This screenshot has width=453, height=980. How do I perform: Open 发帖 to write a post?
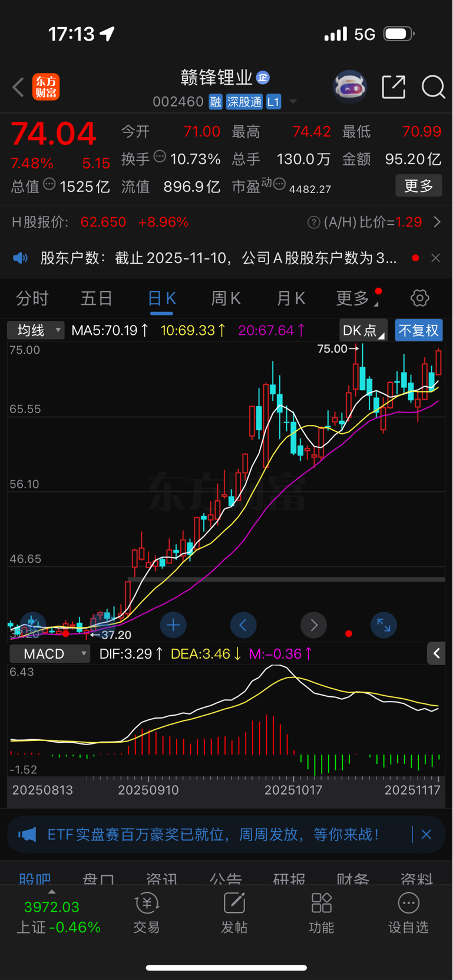tap(234, 913)
